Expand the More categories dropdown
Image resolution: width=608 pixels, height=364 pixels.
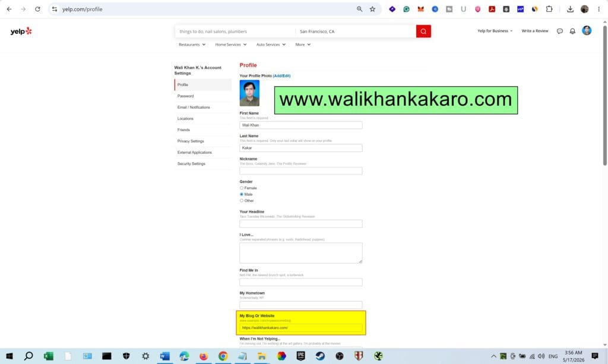pyautogui.click(x=303, y=45)
